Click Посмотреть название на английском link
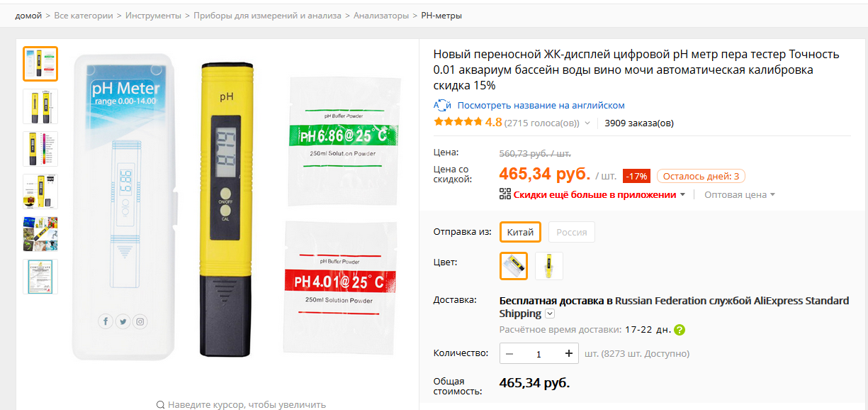The height and width of the screenshot is (410, 868). pyautogui.click(x=541, y=106)
